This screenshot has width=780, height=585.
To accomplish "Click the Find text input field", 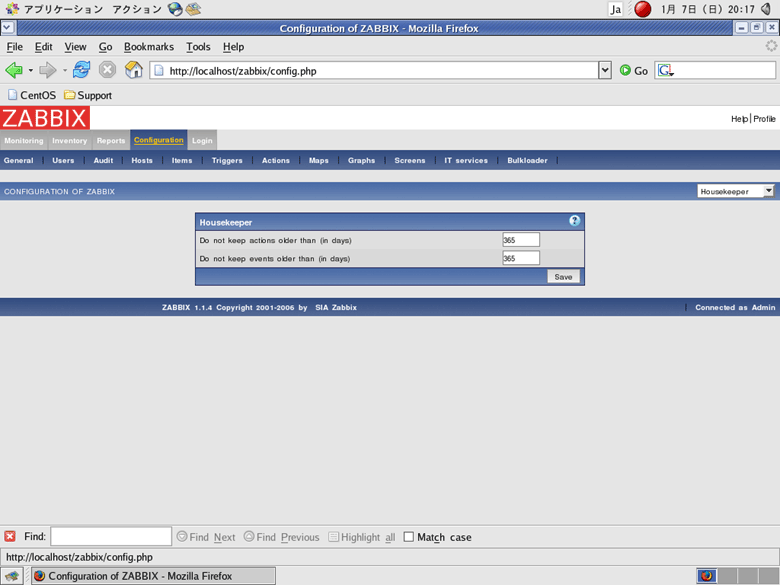I will (x=111, y=537).
